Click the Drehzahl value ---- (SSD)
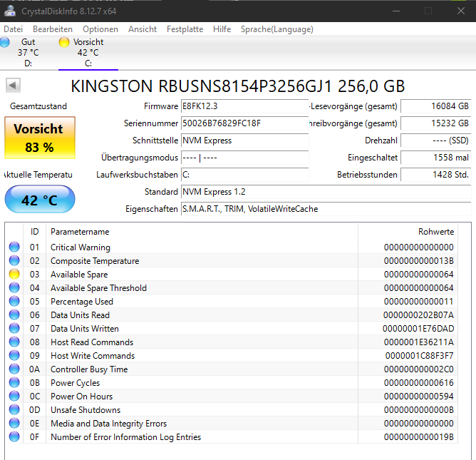The image size is (476, 460). point(435,140)
